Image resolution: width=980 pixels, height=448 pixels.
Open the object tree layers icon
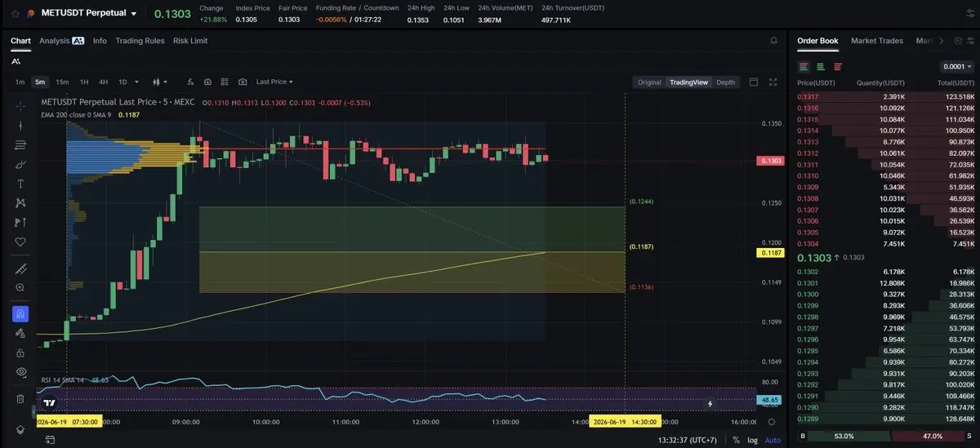[x=20, y=429]
